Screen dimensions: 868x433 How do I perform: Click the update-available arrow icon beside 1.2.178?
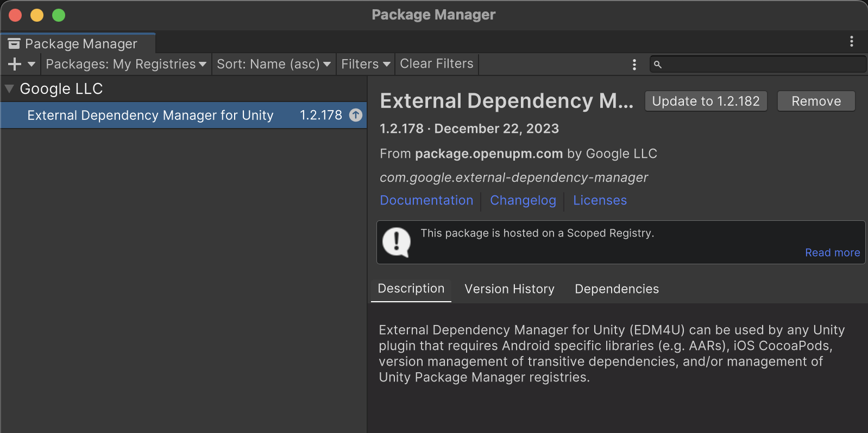pyautogui.click(x=356, y=115)
